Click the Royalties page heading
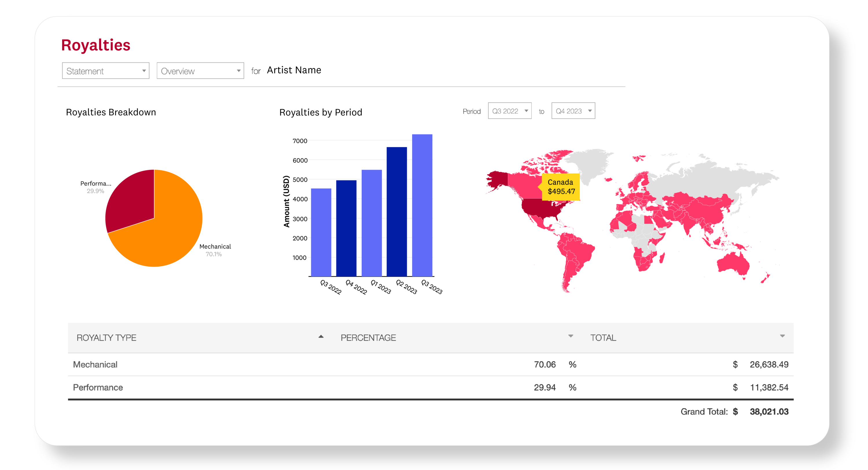Viewport: 868px width, 470px height. pyautogui.click(x=96, y=45)
